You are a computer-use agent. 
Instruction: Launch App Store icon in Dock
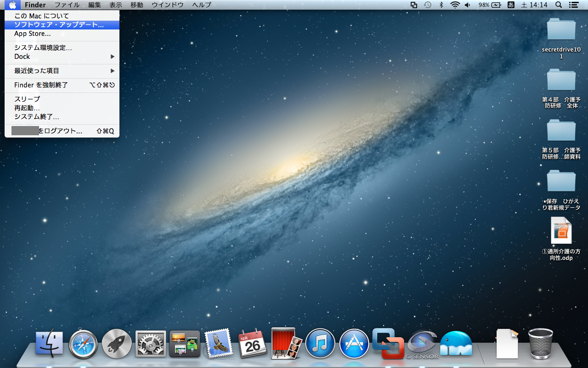354,344
